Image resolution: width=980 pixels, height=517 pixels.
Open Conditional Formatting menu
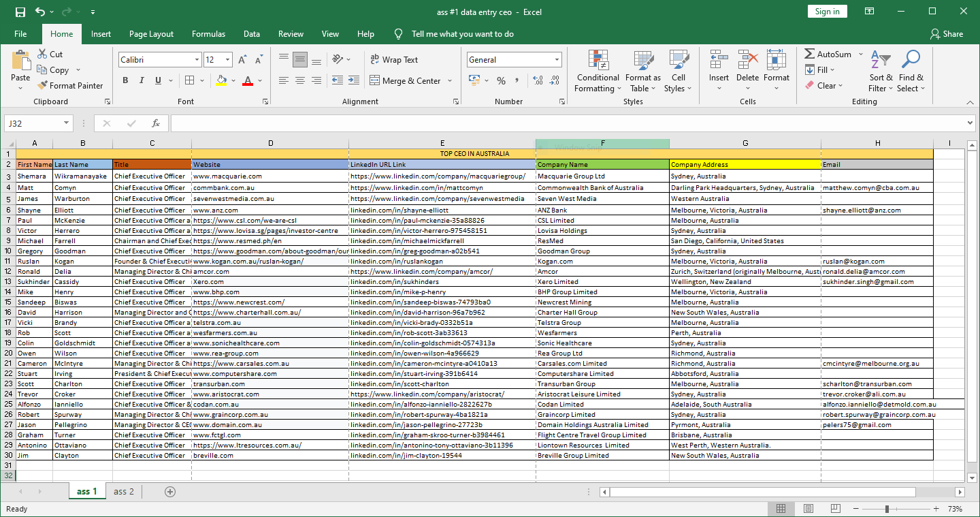coord(598,72)
